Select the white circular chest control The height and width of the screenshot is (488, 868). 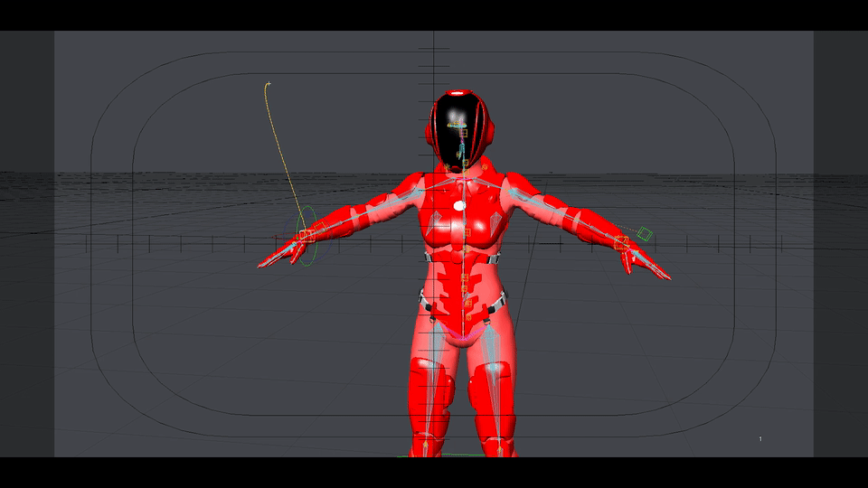pos(459,205)
